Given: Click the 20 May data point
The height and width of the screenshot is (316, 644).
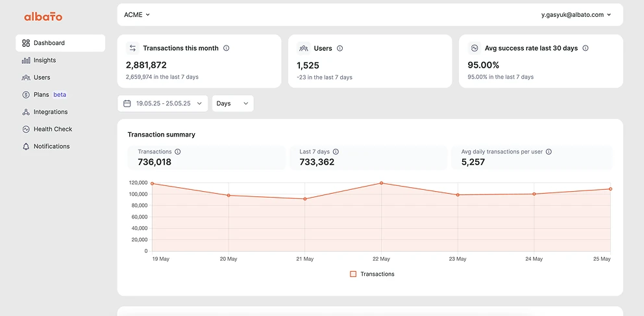Looking at the screenshot, I should pos(229,196).
